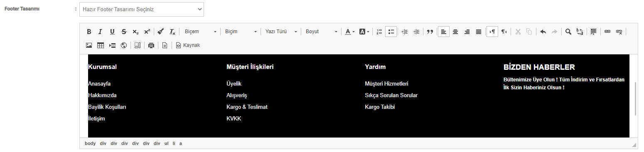Click the editor's vertical scrollbar
Image resolution: width=644 pixels, height=152 pixels.
pyautogui.click(x=635, y=99)
